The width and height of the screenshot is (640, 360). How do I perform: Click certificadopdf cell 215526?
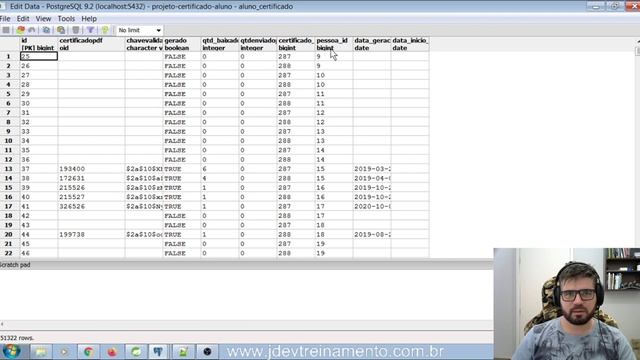(x=91, y=188)
